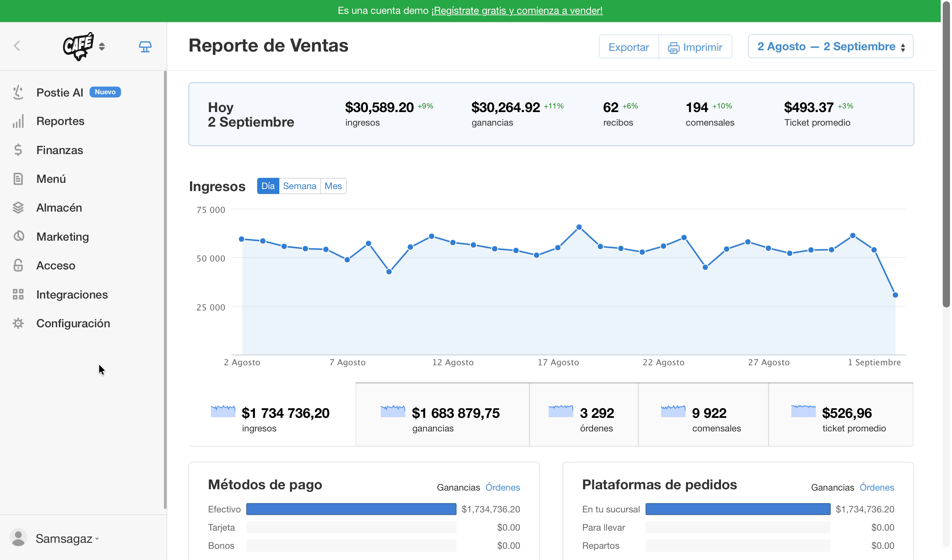Image resolution: width=952 pixels, height=560 pixels.
Task: Click the Configuración gear icon
Action: tap(18, 323)
